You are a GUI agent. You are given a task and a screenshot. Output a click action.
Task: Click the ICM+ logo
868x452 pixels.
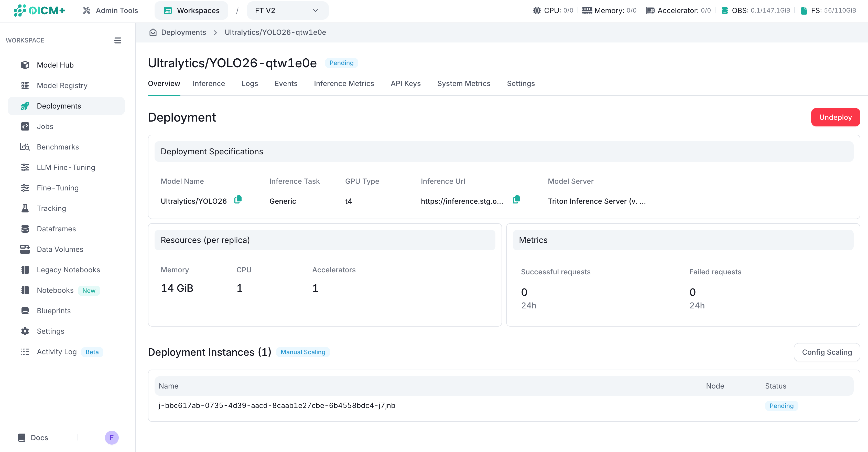click(x=39, y=10)
